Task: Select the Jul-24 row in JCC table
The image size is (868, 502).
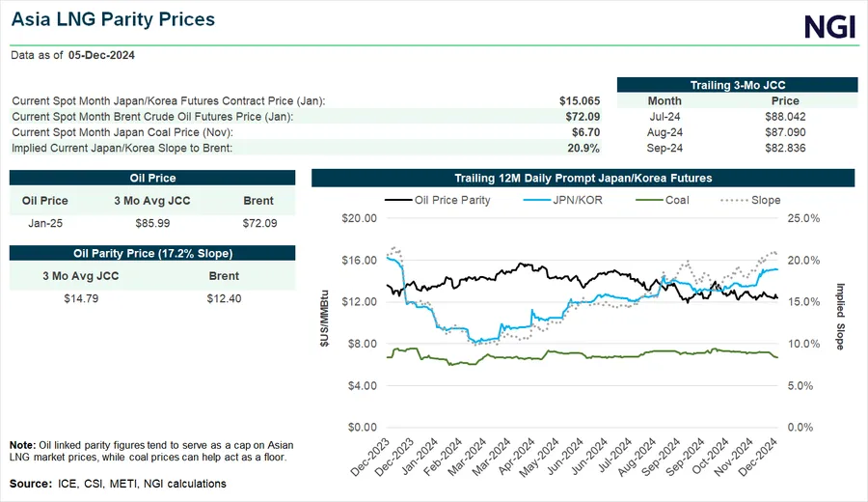Action: pyautogui.click(x=665, y=116)
